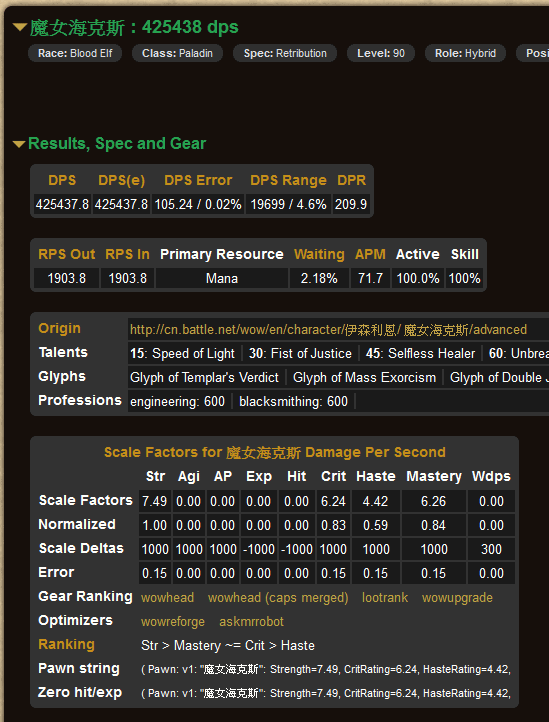Screen dimensions: 549x722
Task: Click the DPS(e) column header
Action: (122, 180)
